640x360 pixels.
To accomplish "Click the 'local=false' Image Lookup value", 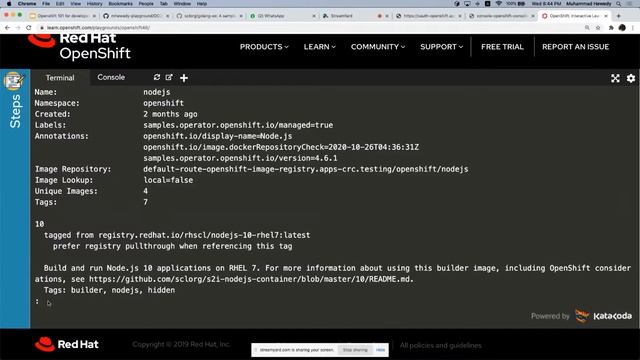I will (x=168, y=180).
